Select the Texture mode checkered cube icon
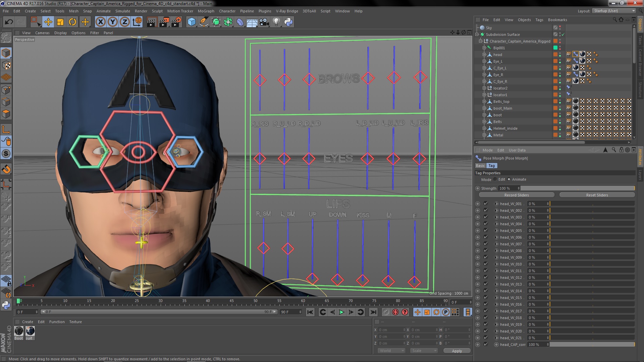The image size is (644, 362). [6, 65]
